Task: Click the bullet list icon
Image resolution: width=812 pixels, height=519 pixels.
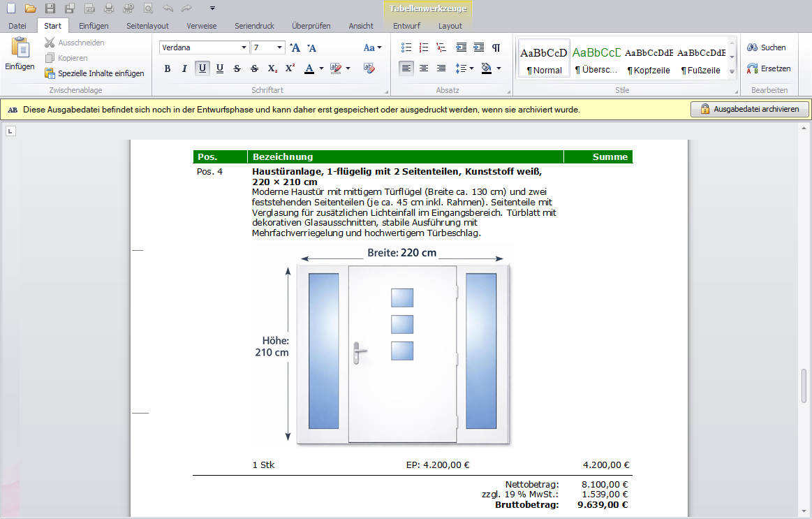Action: [x=406, y=47]
